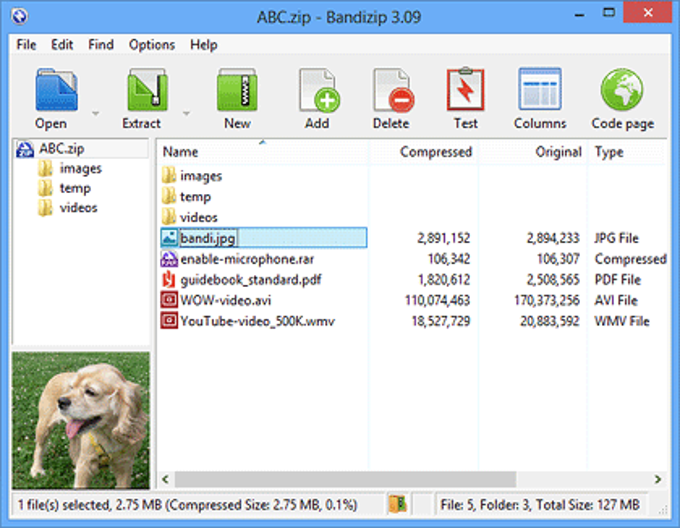680x528 pixels.
Task: Minimize the Bandizip window
Action: coord(579,16)
